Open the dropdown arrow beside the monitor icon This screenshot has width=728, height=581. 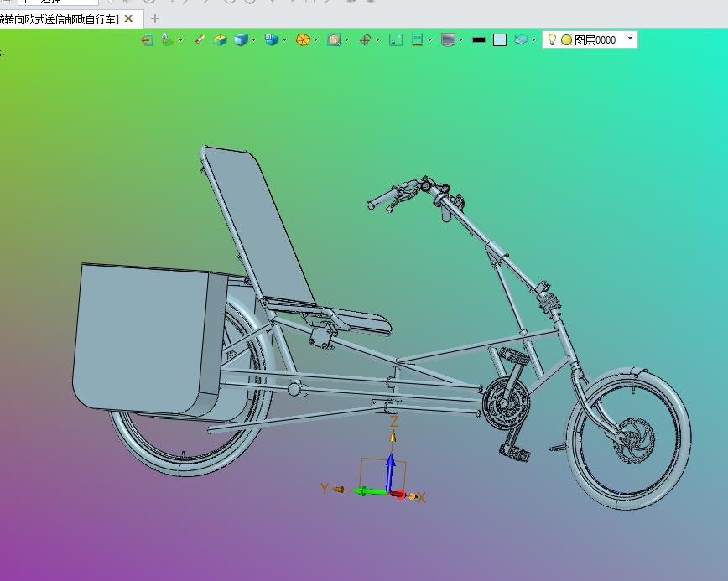click(x=460, y=40)
